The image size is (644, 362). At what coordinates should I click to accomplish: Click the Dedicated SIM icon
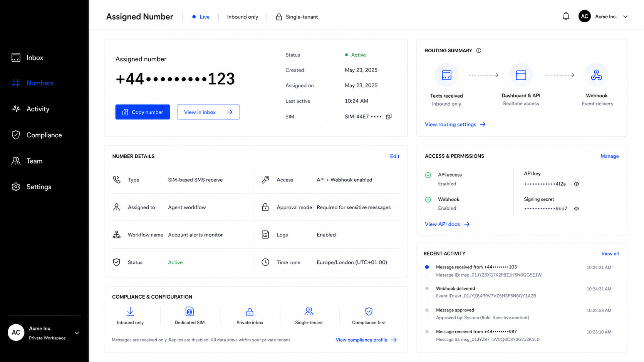point(190,311)
